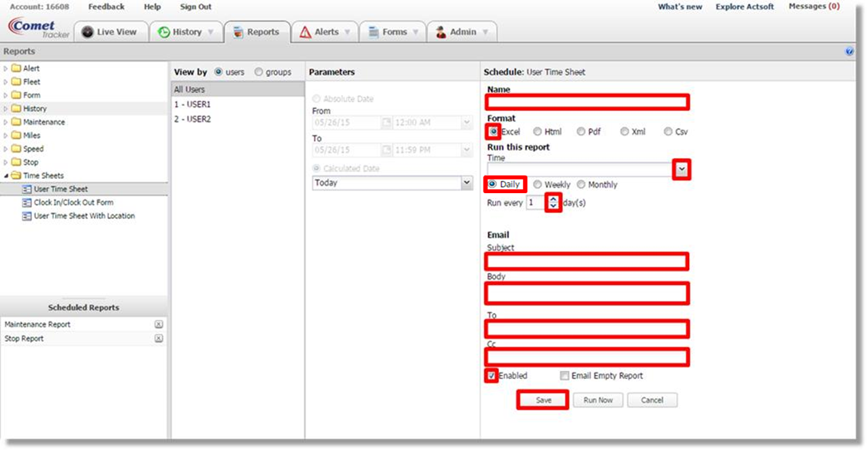868x451 pixels.
Task: Open the Time dropdown for report schedule
Action: [681, 169]
